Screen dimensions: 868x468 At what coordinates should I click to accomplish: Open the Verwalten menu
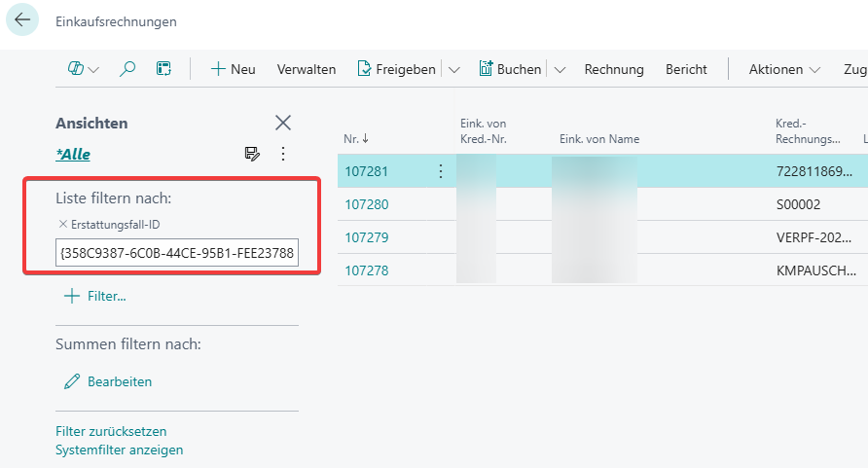click(307, 69)
